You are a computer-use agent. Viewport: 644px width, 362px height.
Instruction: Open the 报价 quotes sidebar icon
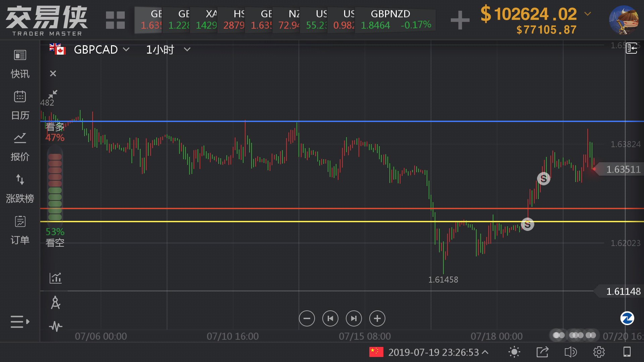point(20,146)
